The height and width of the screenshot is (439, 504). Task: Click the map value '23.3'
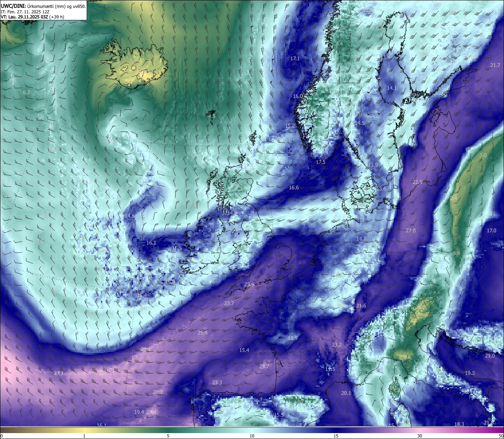(217, 382)
